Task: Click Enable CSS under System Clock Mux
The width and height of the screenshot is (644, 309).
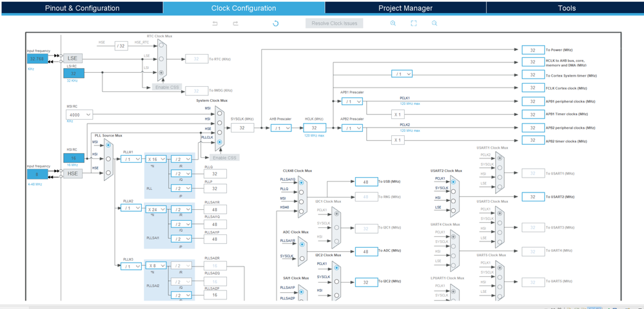Action: pyautogui.click(x=225, y=158)
